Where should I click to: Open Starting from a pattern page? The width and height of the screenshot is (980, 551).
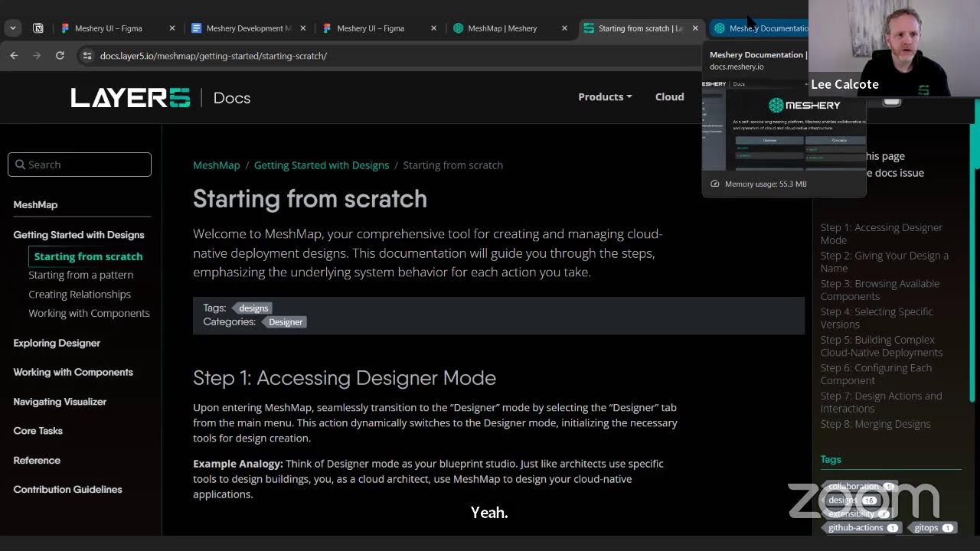pyautogui.click(x=81, y=275)
